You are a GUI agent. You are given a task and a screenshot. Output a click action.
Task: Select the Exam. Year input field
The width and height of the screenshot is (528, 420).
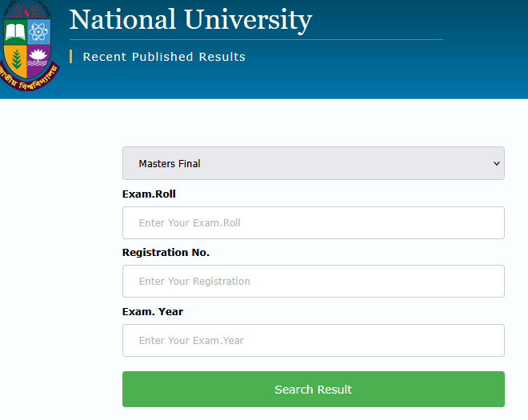click(313, 341)
